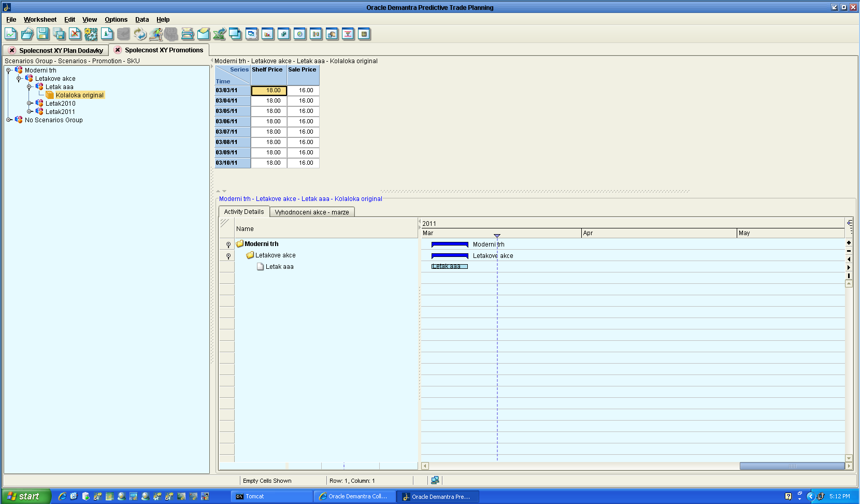
Task: Click the toolbar icon showing a person and a lock
Action: (x=332, y=34)
